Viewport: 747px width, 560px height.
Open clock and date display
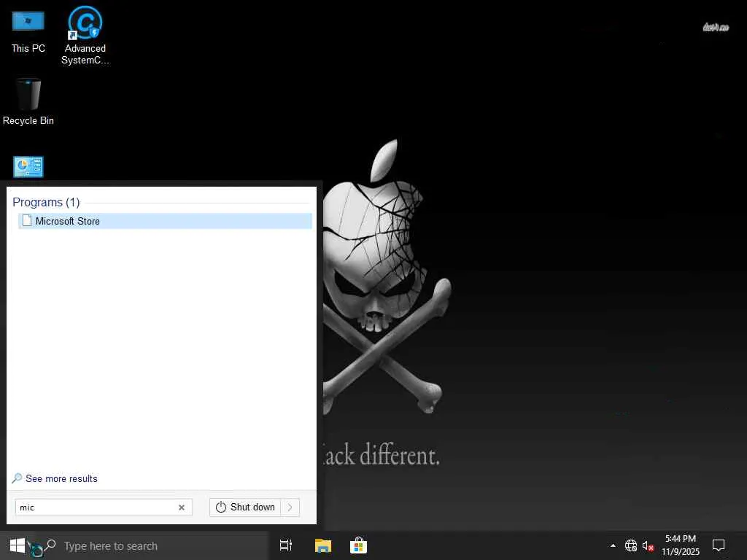click(681, 545)
